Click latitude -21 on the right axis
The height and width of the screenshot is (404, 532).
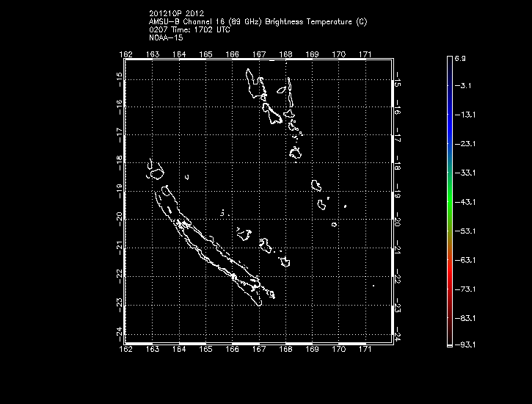[398, 248]
